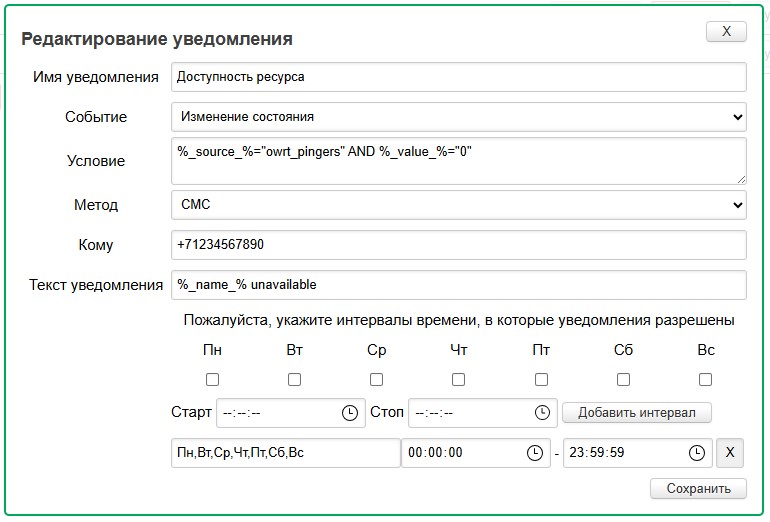The height and width of the screenshot is (522, 770).
Task: Click the Текст уведомления input field
Action: [458, 285]
